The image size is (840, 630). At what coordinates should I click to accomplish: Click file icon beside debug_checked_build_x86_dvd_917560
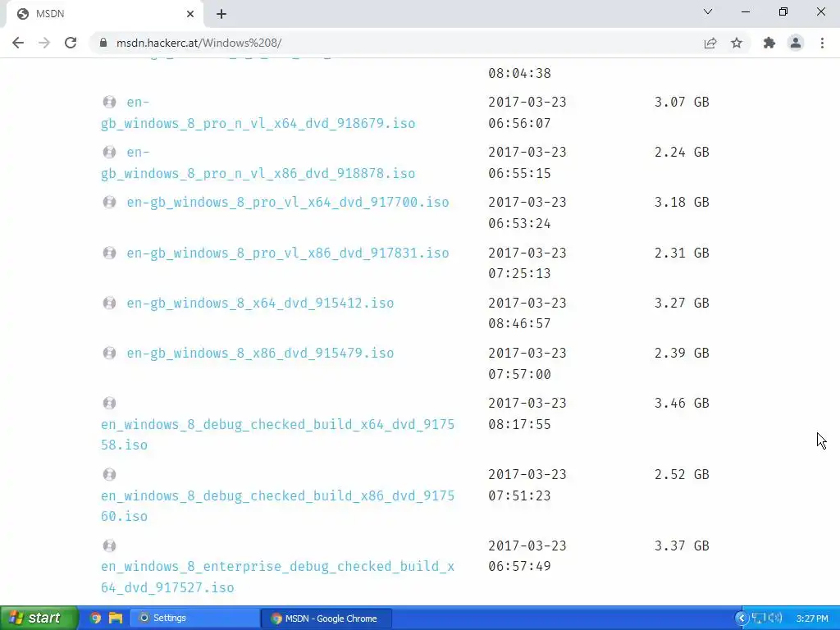pyautogui.click(x=109, y=474)
